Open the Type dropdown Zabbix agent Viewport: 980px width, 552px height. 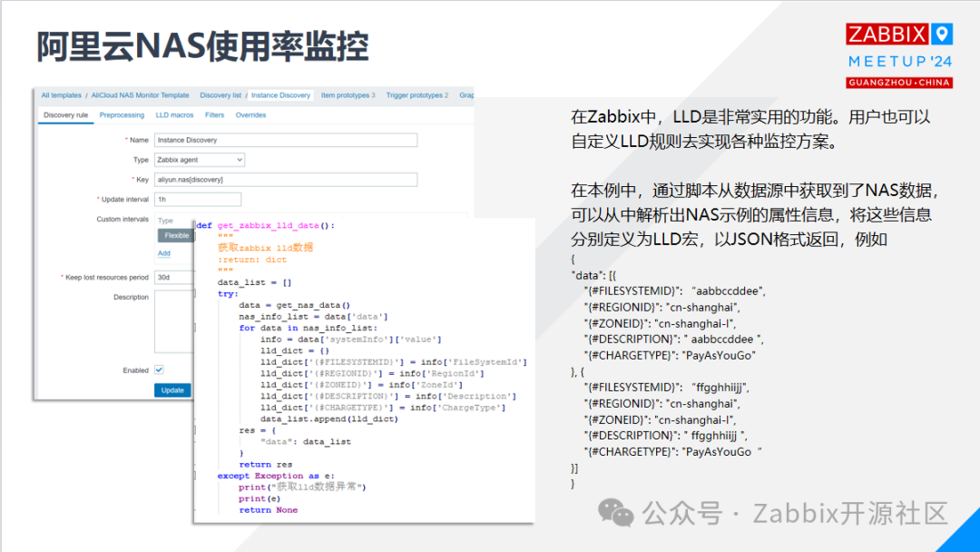coord(200,160)
